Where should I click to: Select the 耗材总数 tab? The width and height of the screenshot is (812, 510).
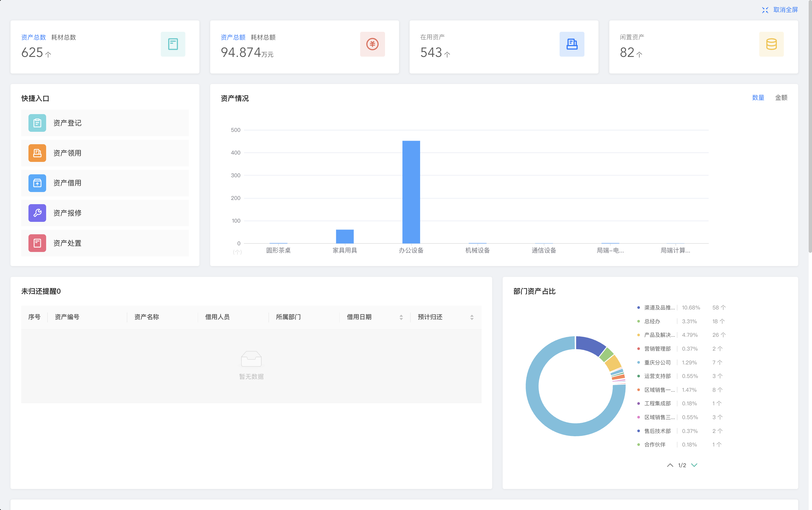[x=64, y=38]
